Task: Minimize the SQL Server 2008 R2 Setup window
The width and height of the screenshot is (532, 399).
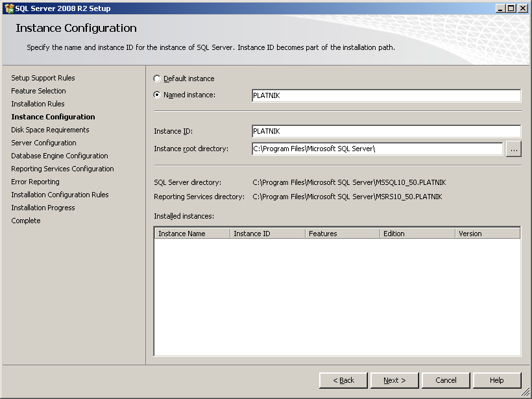Action: (x=500, y=8)
